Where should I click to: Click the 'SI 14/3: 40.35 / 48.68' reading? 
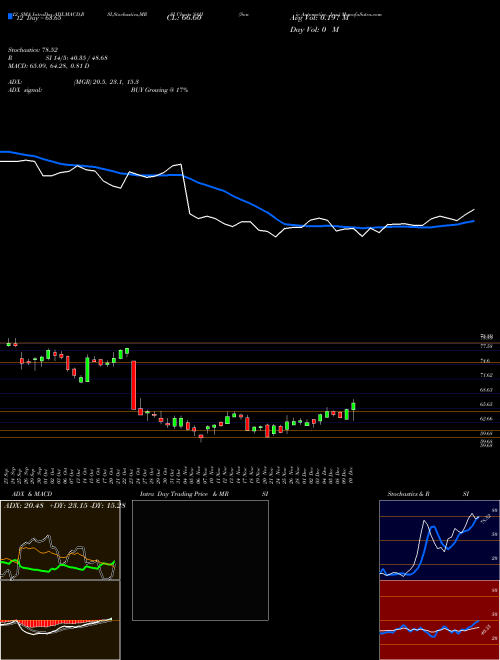(77, 58)
